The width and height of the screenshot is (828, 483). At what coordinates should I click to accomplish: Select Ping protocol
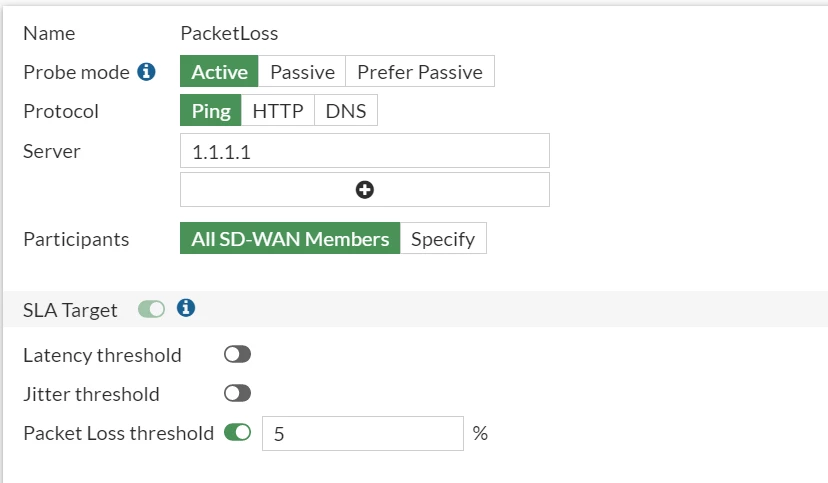(x=211, y=110)
